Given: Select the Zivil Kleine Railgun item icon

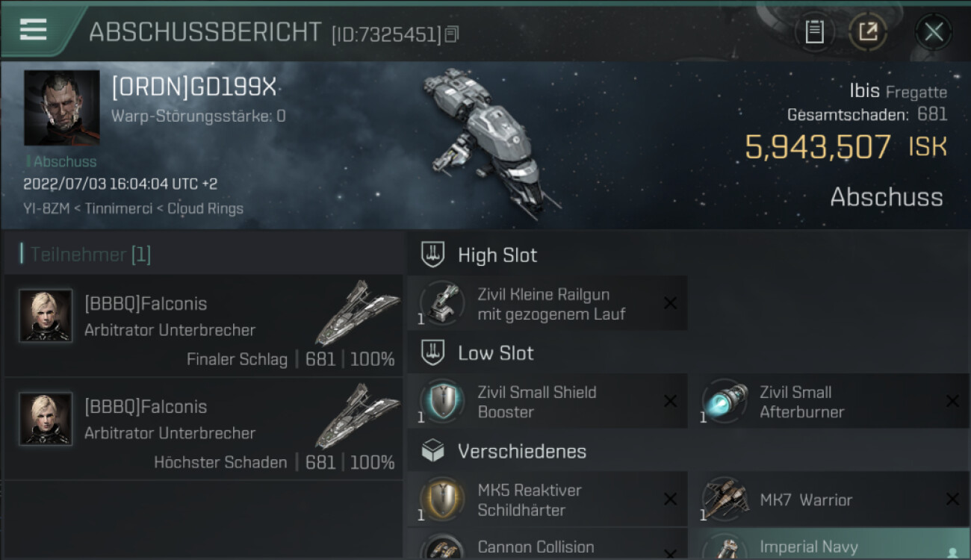Looking at the screenshot, I should click(x=442, y=303).
